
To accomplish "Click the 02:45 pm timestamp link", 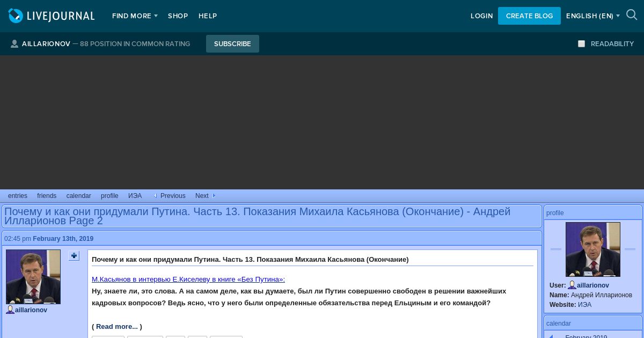I will 18,239.
